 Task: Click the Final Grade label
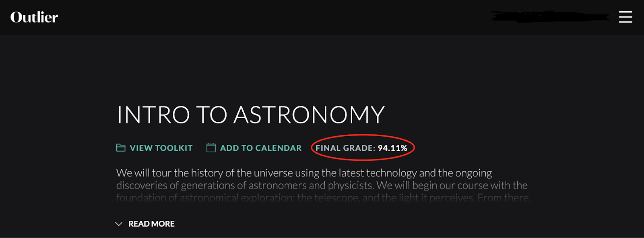click(345, 148)
